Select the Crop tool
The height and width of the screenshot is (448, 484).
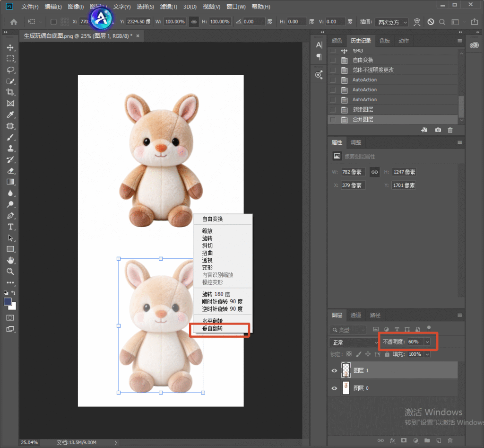pyautogui.click(x=10, y=92)
